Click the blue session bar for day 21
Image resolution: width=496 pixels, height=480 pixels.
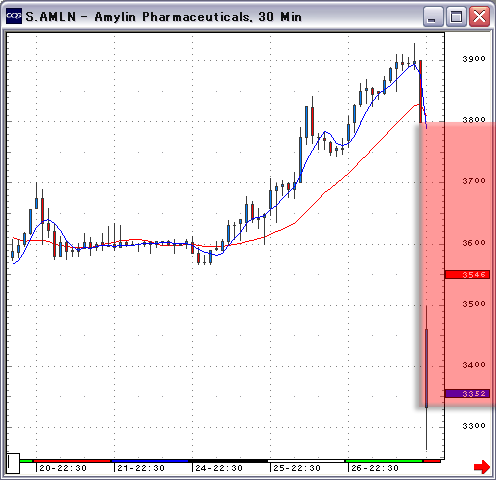click(x=150, y=461)
